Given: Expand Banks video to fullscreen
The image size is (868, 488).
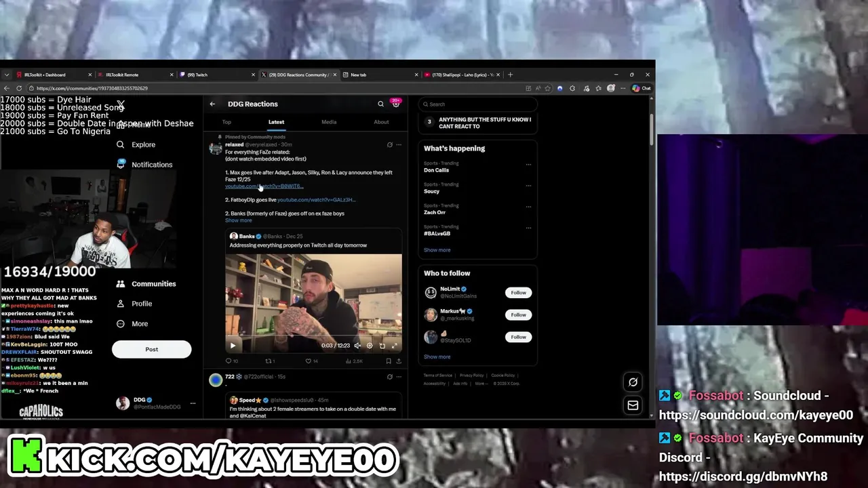Looking at the screenshot, I should (x=394, y=346).
